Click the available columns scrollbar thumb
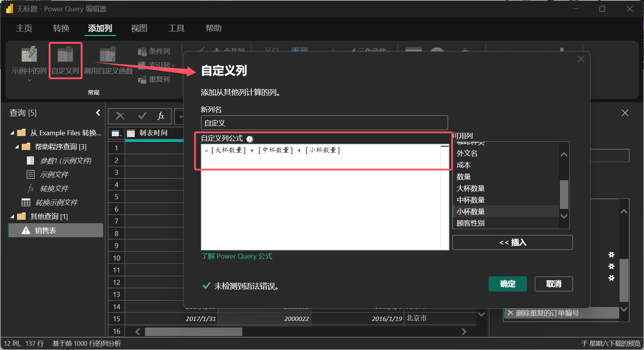This screenshot has width=644, height=350. point(564,194)
